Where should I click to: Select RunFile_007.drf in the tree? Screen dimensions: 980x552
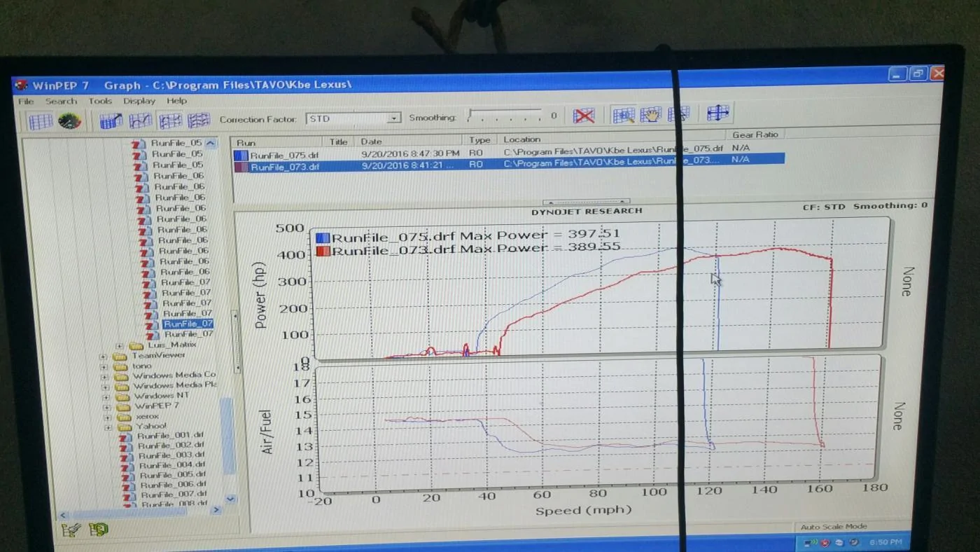(174, 494)
